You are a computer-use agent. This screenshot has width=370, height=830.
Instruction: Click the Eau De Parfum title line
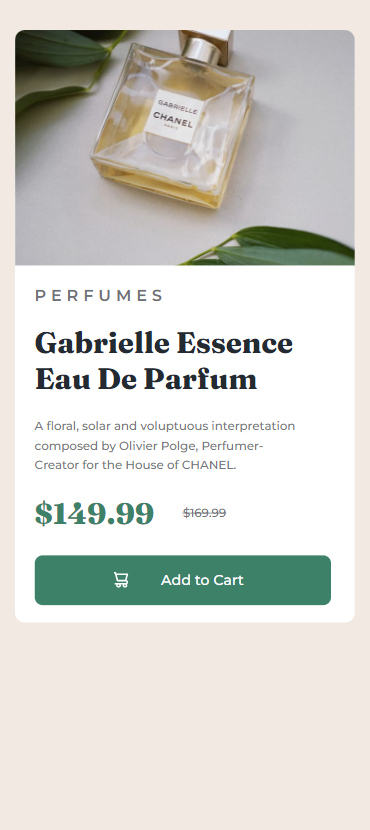(x=146, y=379)
